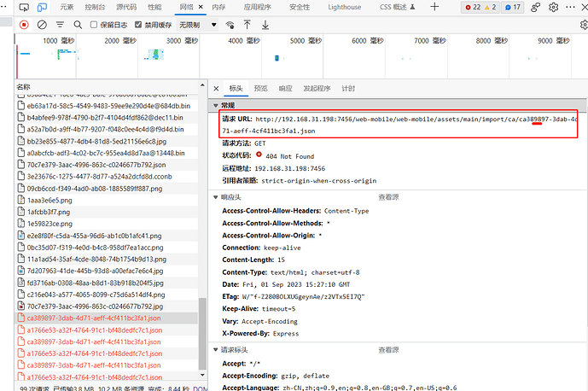Close the request details pane
The image size is (588, 391).
(x=216, y=89)
